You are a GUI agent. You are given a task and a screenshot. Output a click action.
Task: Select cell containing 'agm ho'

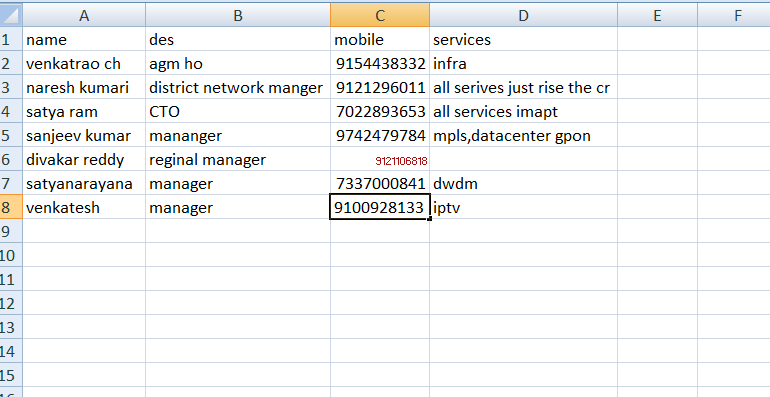tap(238, 63)
